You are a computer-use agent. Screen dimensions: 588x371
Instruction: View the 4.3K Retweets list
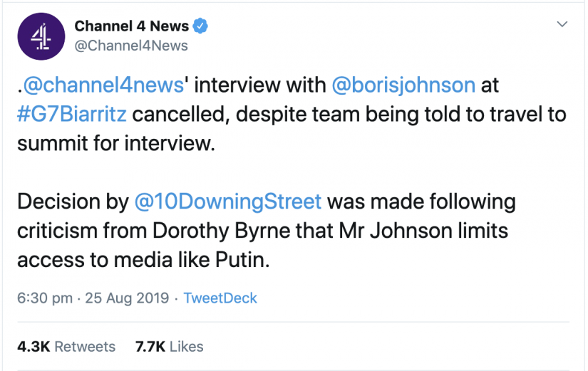click(66, 347)
